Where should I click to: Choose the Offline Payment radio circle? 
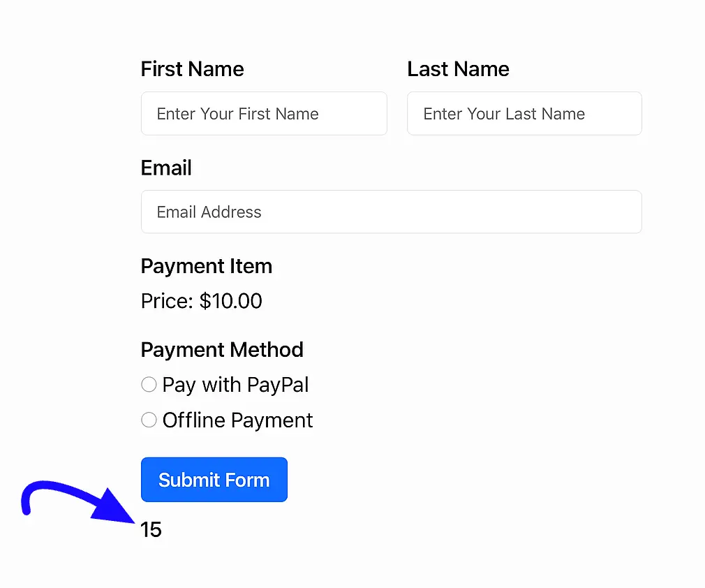(x=149, y=420)
